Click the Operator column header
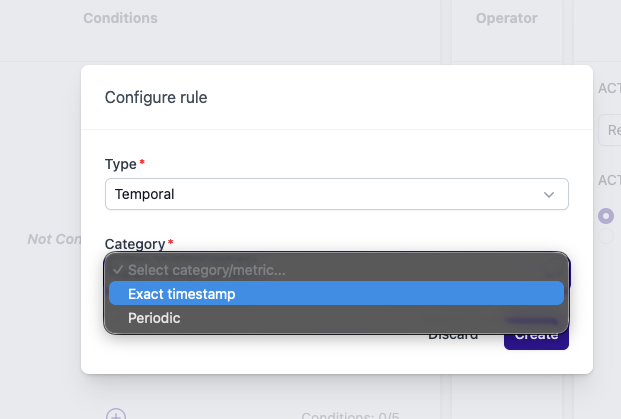This screenshot has width=621, height=419. pyautogui.click(x=507, y=18)
